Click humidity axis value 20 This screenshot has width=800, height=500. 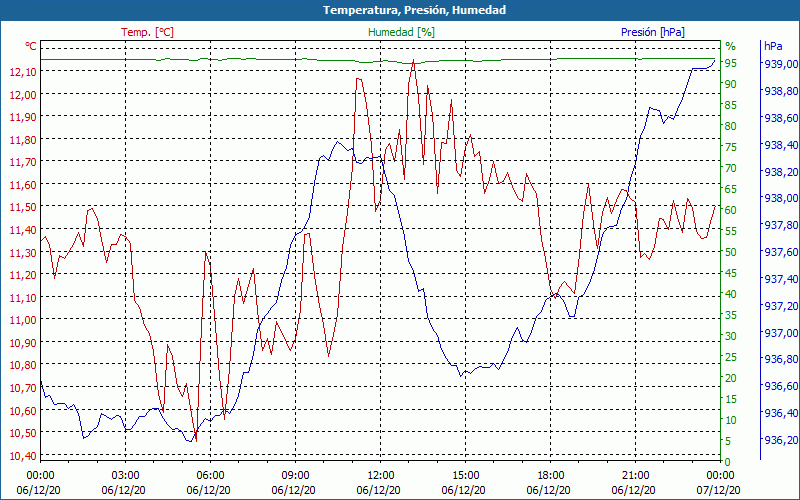click(x=731, y=378)
